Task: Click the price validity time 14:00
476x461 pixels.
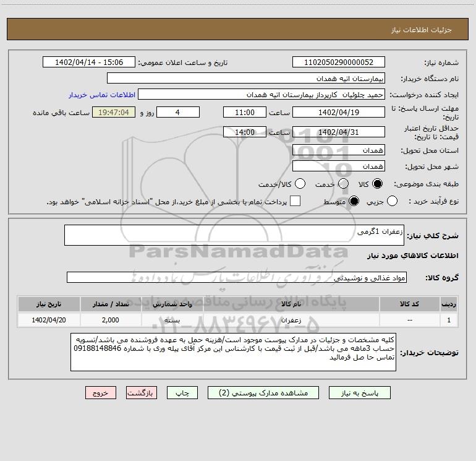Action: click(x=245, y=132)
